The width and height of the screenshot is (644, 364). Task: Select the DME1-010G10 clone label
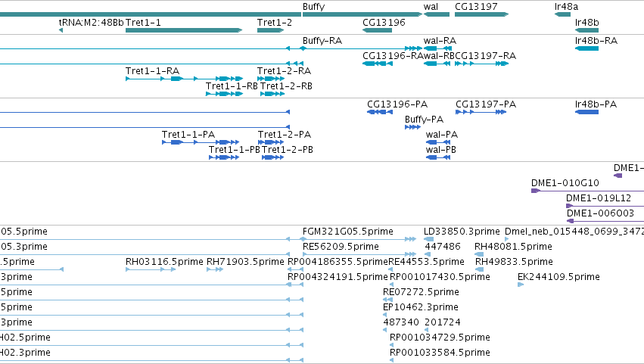point(565,183)
